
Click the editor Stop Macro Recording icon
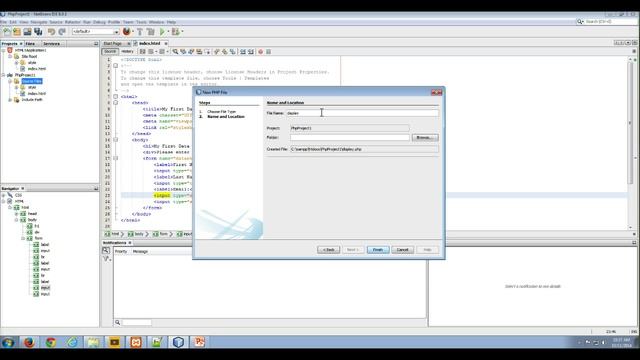269,52
